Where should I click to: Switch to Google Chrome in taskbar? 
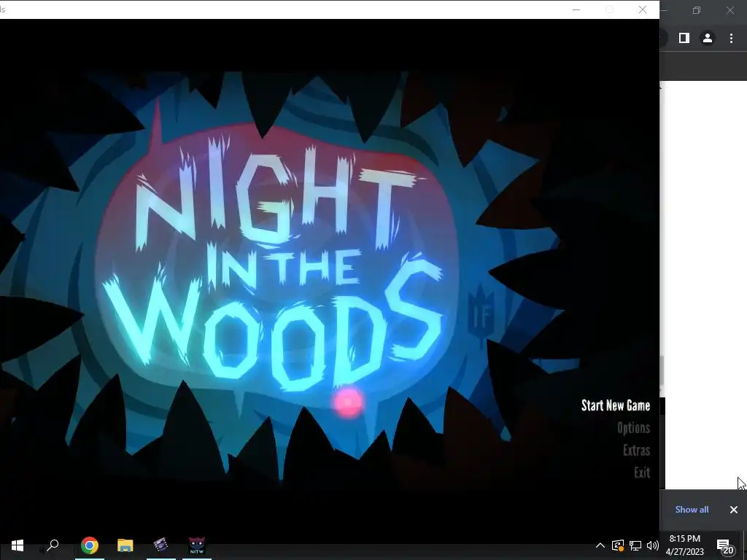90,545
